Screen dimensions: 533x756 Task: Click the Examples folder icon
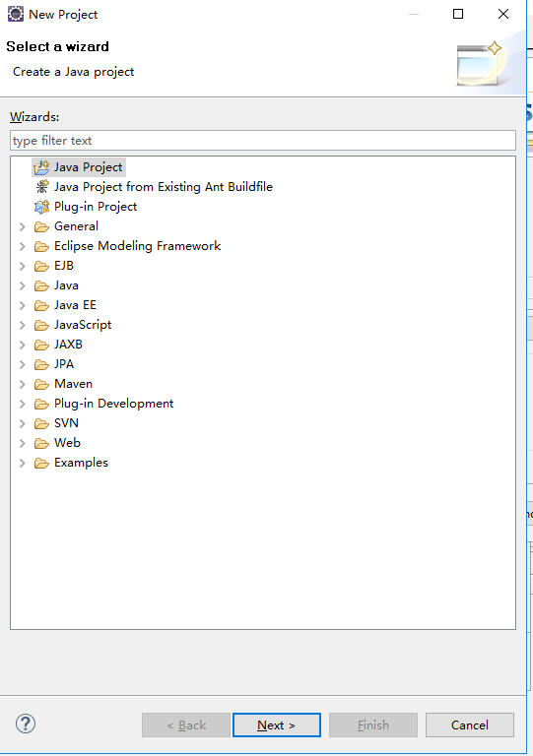(42, 463)
